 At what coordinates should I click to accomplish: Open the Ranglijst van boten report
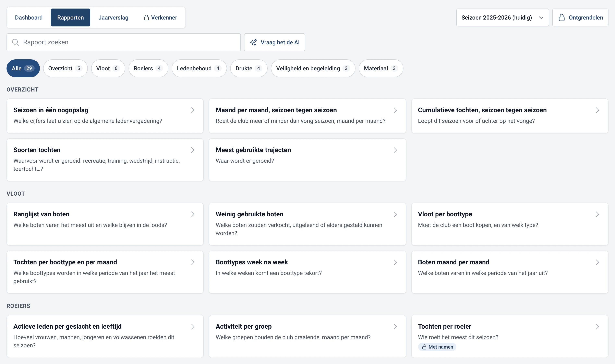[105, 224]
